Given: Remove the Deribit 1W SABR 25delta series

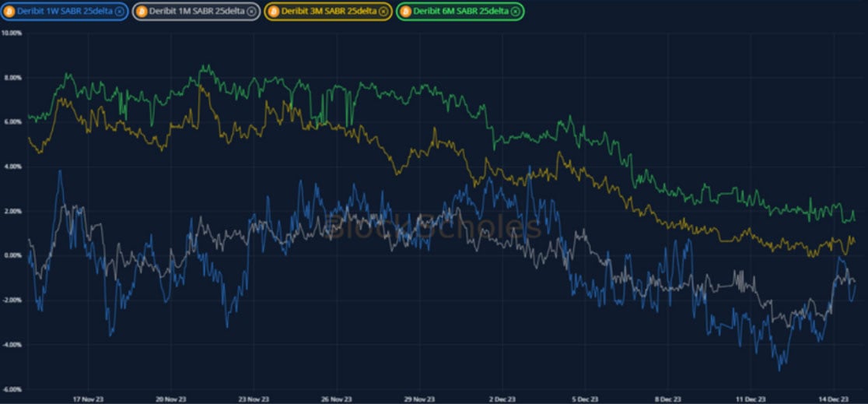Looking at the screenshot, I should tap(117, 12).
